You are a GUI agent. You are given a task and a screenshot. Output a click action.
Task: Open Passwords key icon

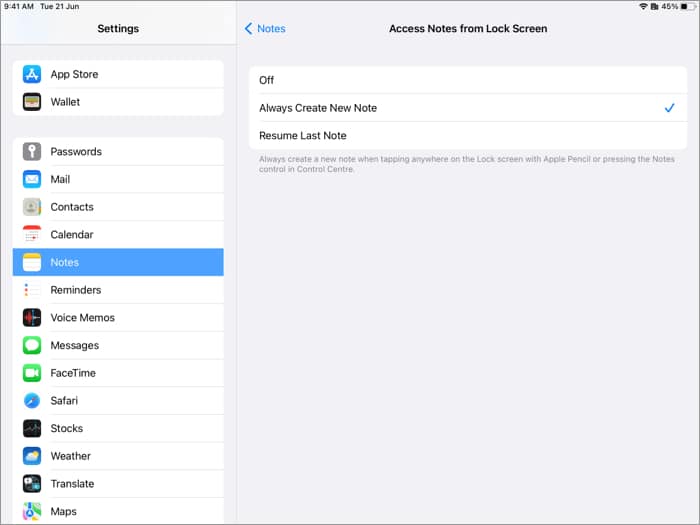tap(32, 152)
